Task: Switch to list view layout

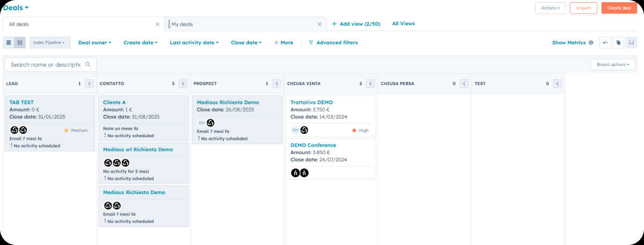Action: (9, 42)
